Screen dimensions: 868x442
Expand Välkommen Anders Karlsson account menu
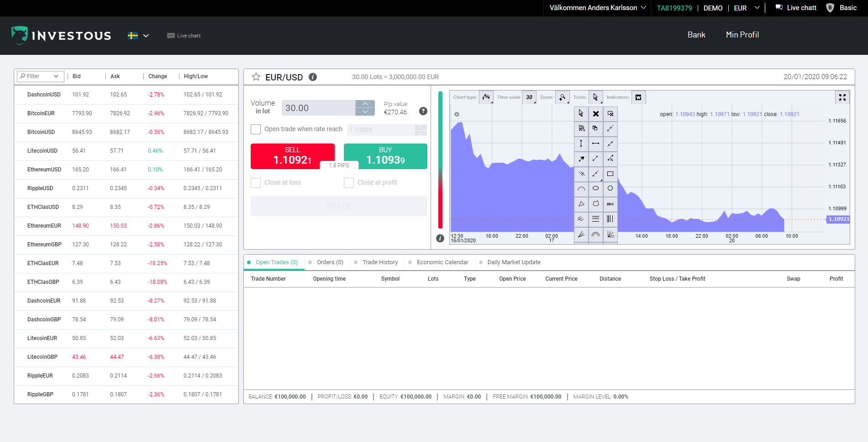[x=598, y=8]
